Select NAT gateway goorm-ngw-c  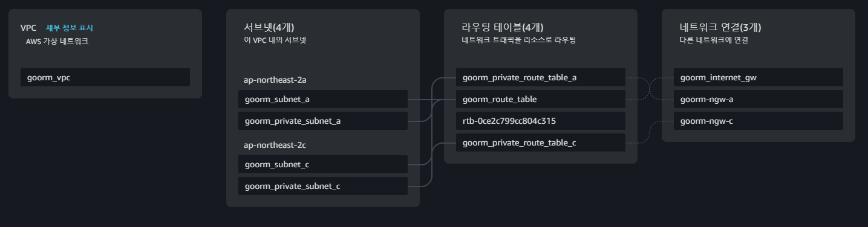pyautogui.click(x=759, y=121)
